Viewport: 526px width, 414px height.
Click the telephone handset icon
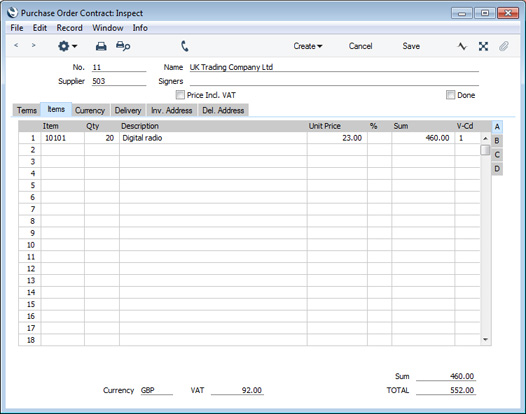(185, 46)
